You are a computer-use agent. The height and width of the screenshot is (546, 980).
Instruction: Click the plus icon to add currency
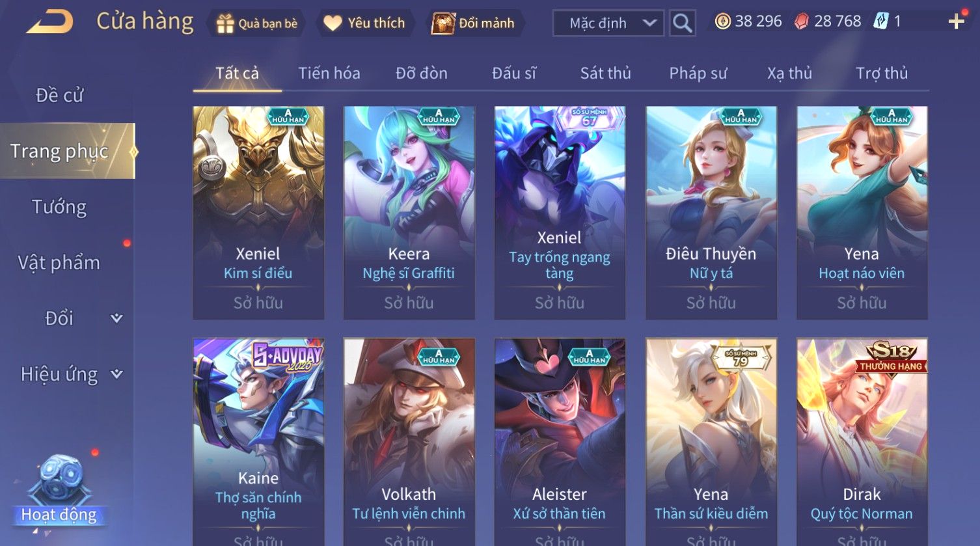[x=956, y=21]
